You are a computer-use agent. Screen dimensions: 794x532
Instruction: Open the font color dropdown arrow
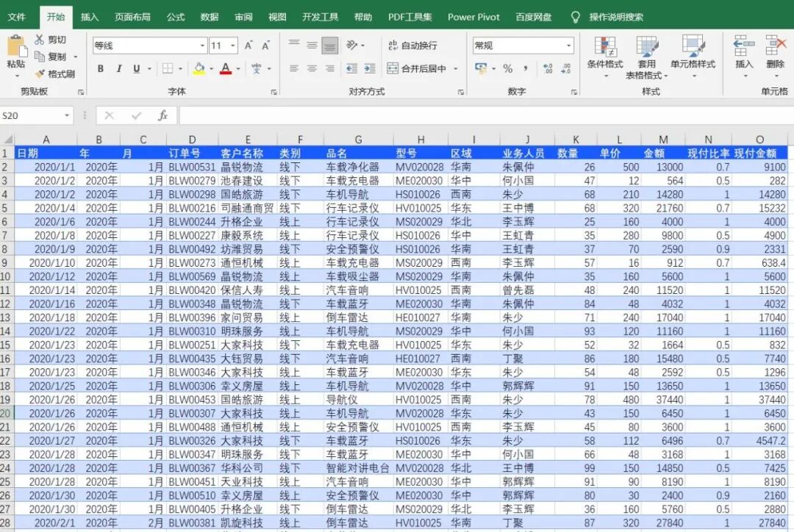pyautogui.click(x=238, y=68)
